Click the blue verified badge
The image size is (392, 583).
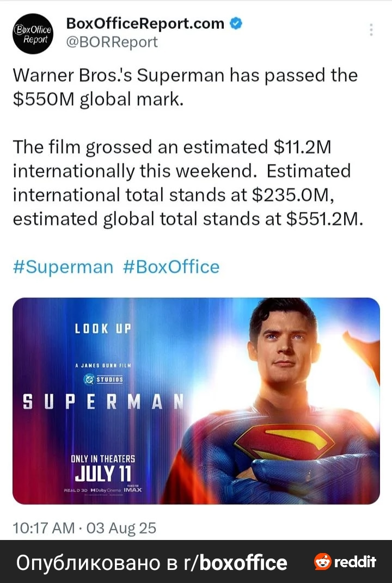click(x=236, y=23)
